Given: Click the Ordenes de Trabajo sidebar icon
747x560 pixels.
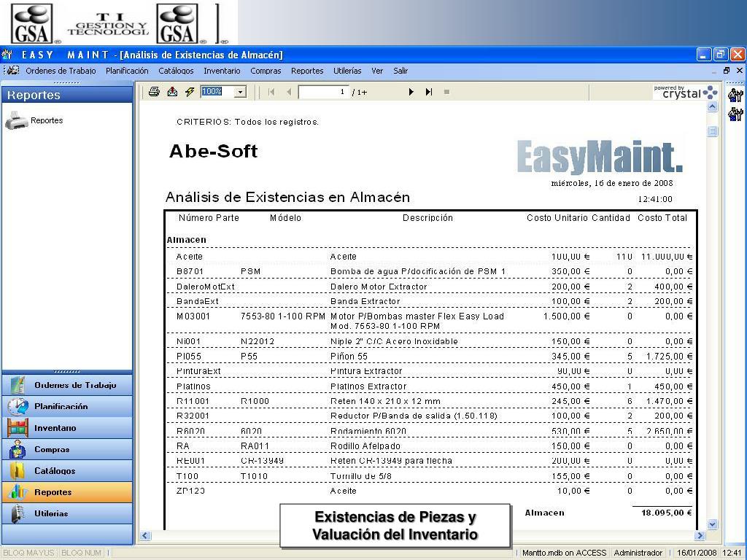Looking at the screenshot, I should click(18, 385).
